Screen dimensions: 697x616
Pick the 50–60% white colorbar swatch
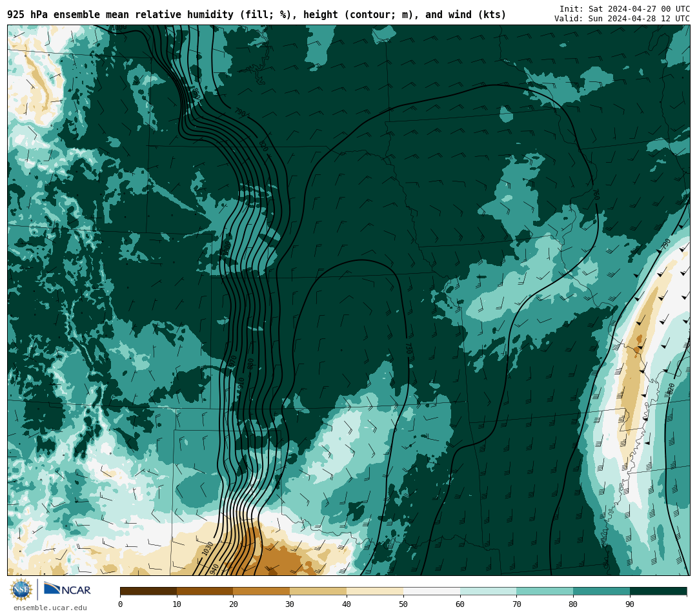(x=432, y=591)
